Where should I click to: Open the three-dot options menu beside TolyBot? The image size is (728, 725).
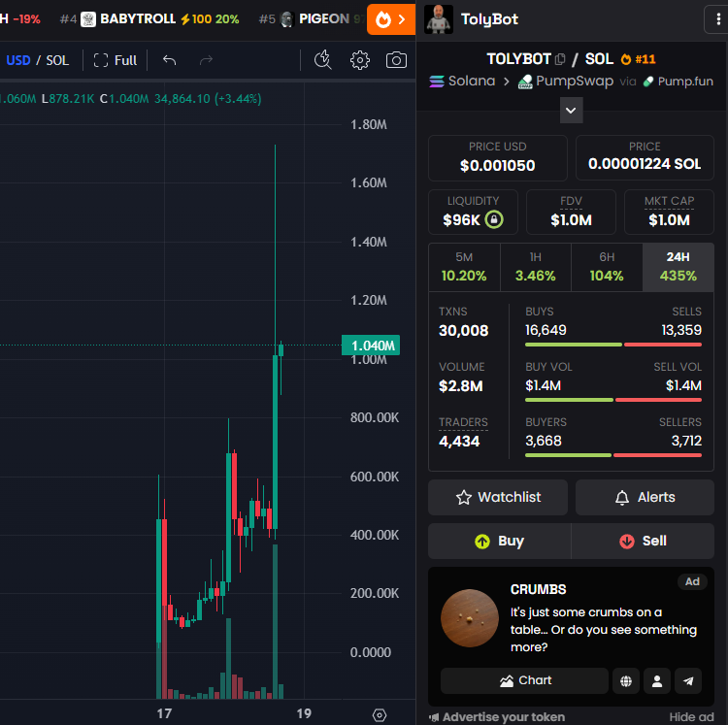tap(718, 19)
